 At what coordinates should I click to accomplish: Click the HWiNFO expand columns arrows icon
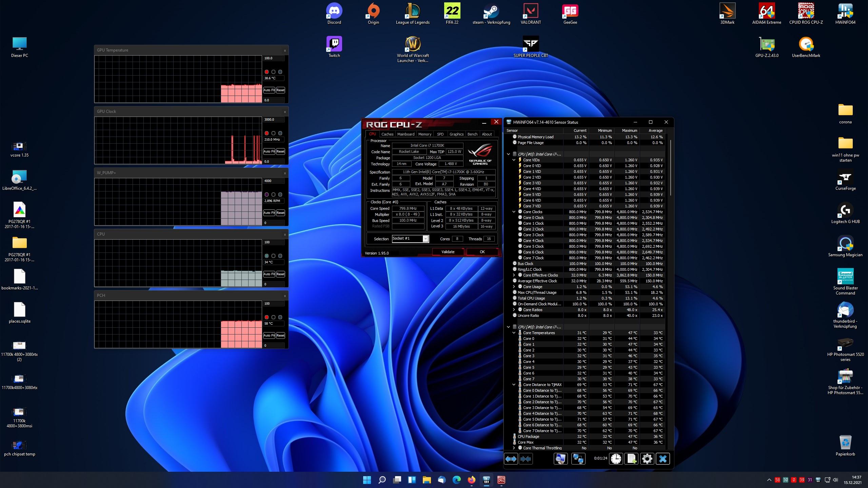point(511,459)
